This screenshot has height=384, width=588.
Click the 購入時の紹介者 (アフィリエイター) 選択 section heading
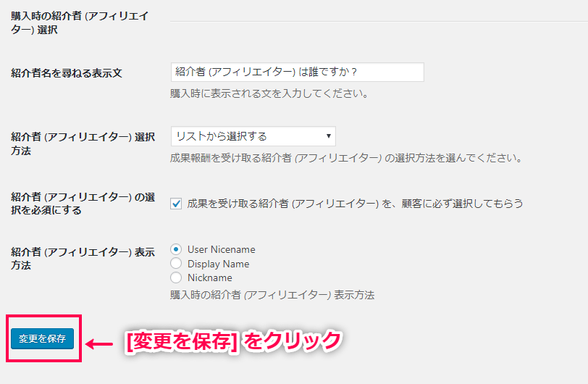80,22
